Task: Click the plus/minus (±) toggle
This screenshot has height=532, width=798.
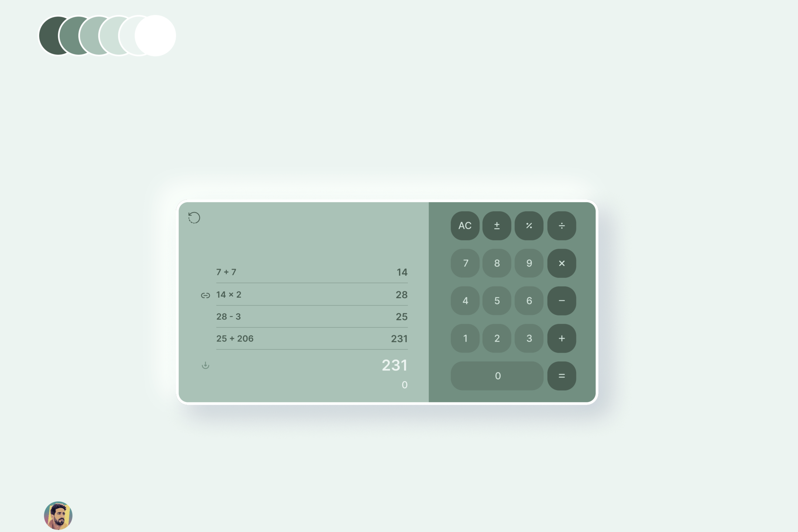Action: point(497,226)
